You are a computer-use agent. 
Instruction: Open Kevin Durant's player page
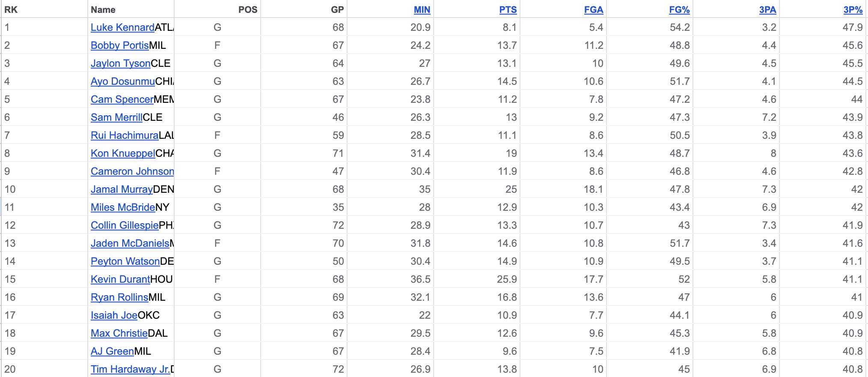[x=120, y=279]
